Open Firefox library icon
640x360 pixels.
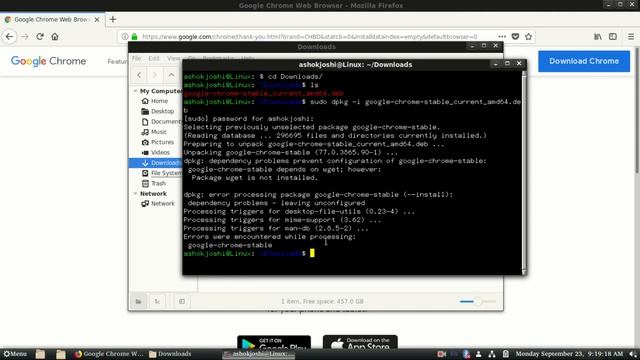click(x=598, y=37)
